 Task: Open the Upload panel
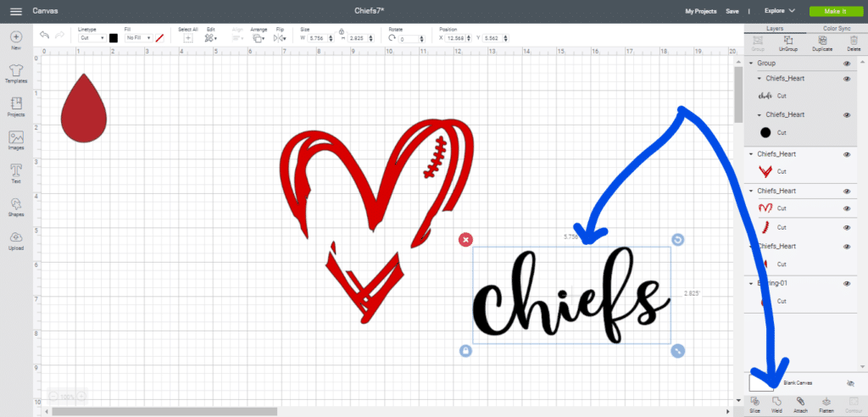coord(16,241)
